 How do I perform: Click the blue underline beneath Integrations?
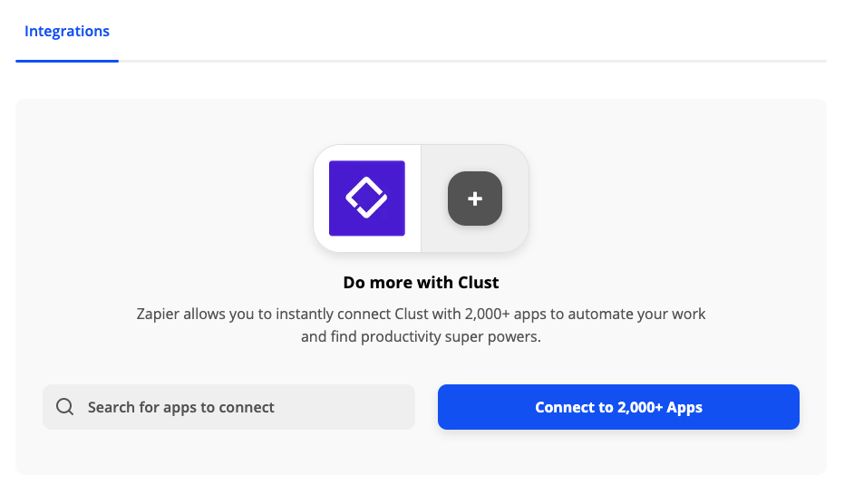tap(67, 61)
